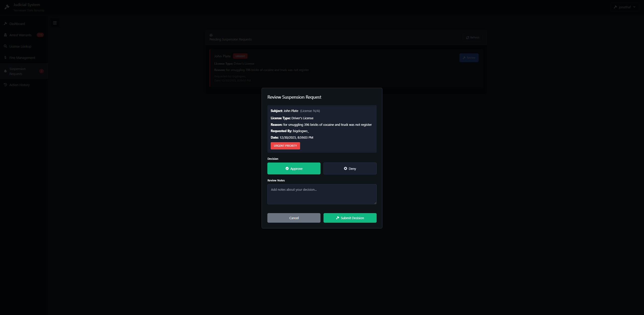
Task: Select the Approve decision option
Action: tap(294, 169)
